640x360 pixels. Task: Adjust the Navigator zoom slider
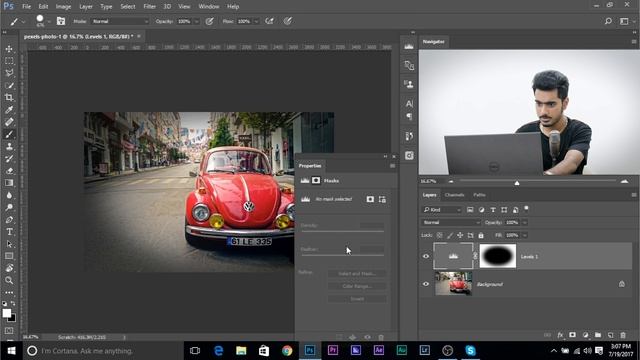click(x=517, y=182)
